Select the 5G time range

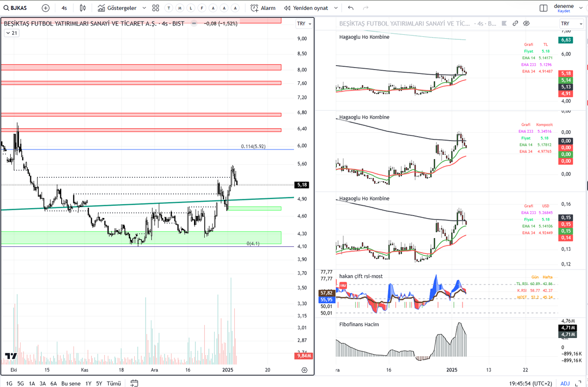21,384
